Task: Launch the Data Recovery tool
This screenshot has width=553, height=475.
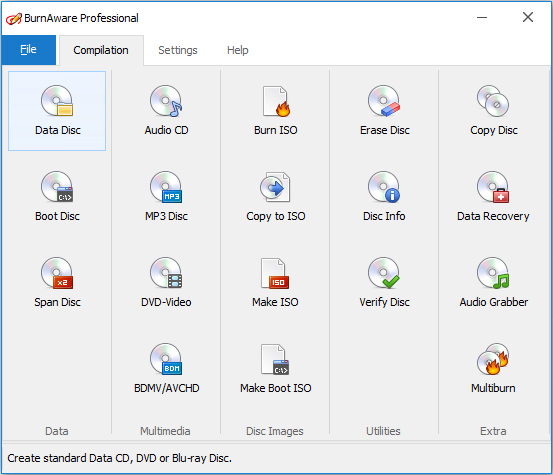Action: tap(493, 197)
